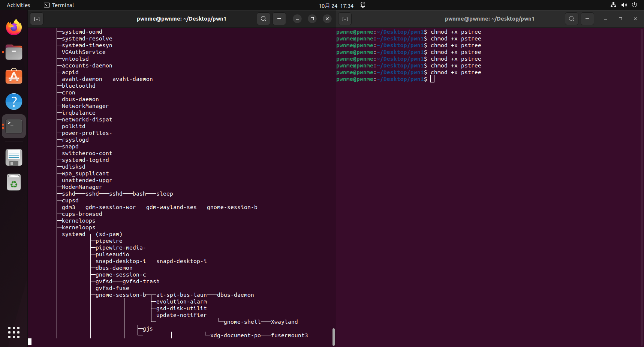Screen dimensions: 644x347
Task: Show applications grid
Action: point(14,332)
